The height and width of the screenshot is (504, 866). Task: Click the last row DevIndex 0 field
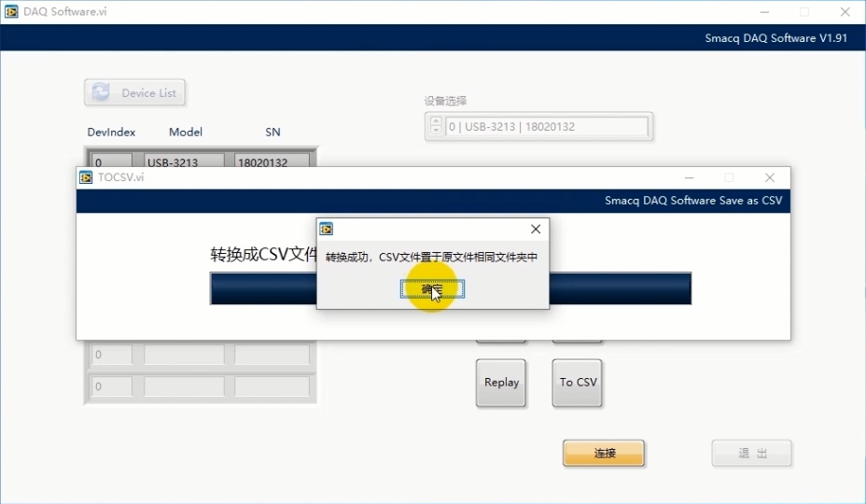tap(112, 386)
